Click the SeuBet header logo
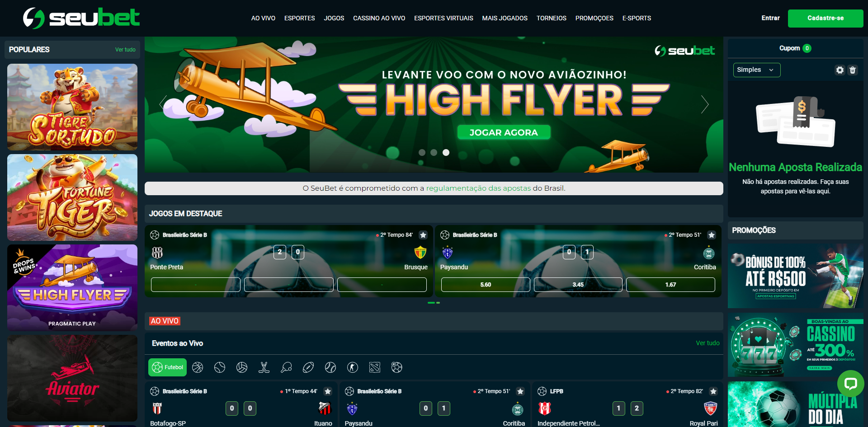 81,18
